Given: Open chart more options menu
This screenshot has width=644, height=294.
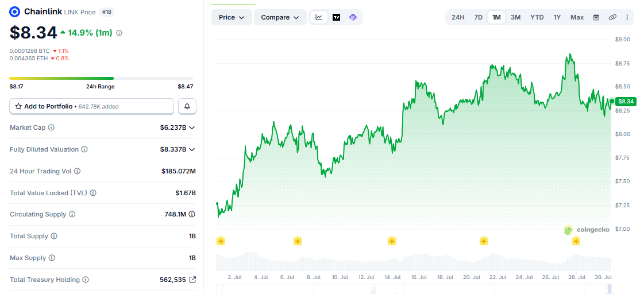Looking at the screenshot, I should click(627, 17).
